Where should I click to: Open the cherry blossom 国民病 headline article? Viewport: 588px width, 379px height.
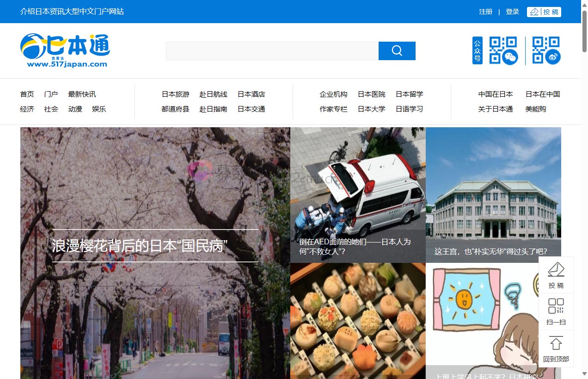140,246
